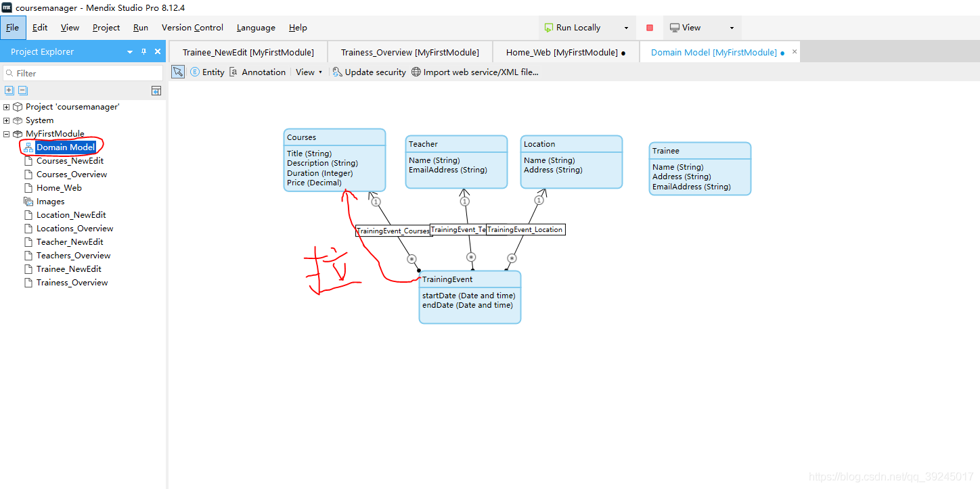This screenshot has width=980, height=489.
Task: Close the Project Explorer panel
Action: (x=158, y=52)
